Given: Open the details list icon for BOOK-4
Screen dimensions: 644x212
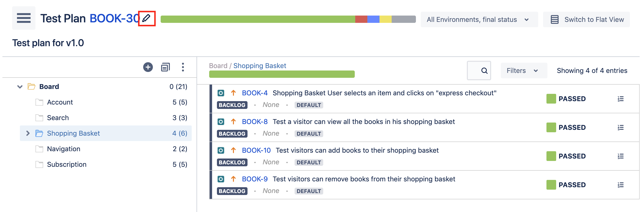Looking at the screenshot, I should 620,99.
